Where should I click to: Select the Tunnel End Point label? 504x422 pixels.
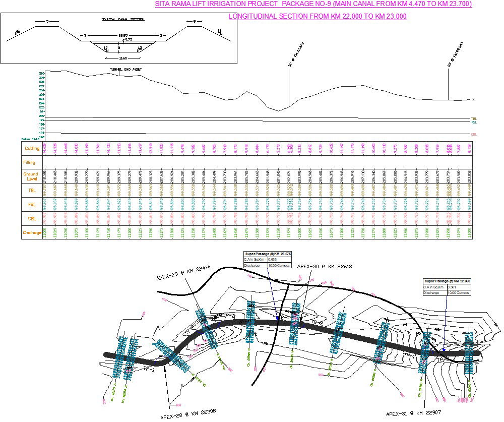(125, 69)
